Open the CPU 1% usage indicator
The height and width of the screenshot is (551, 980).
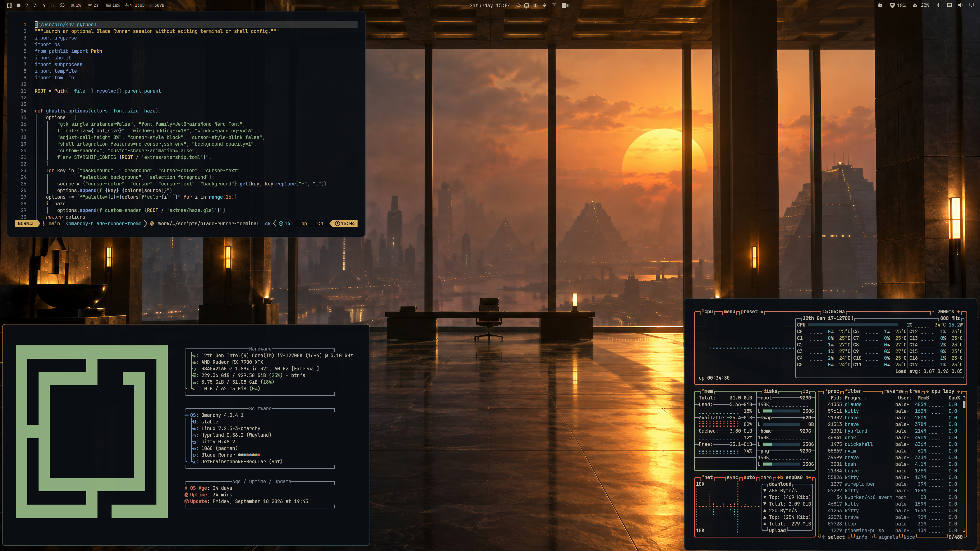point(76,5)
